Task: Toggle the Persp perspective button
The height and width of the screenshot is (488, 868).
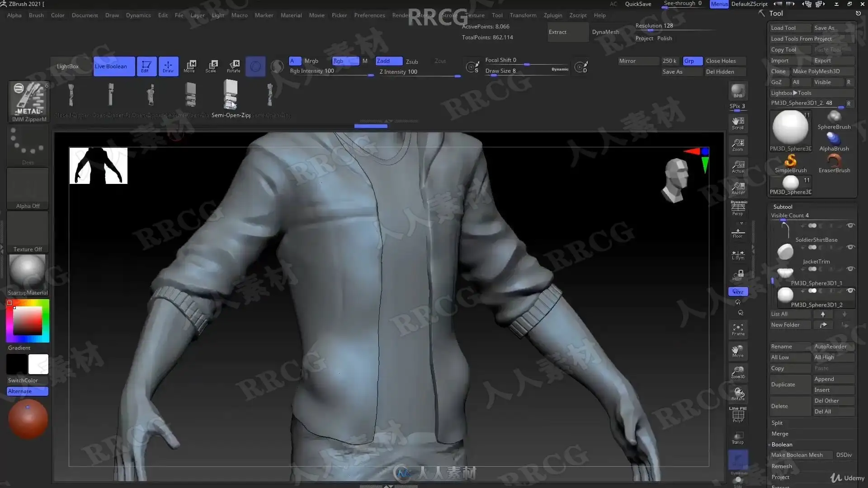Action: (x=738, y=208)
